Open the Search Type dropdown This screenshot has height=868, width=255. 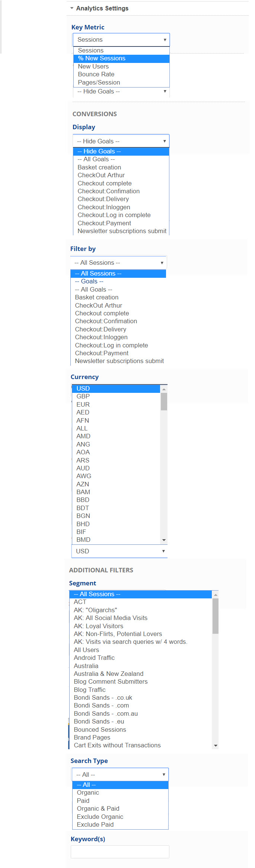point(120,775)
